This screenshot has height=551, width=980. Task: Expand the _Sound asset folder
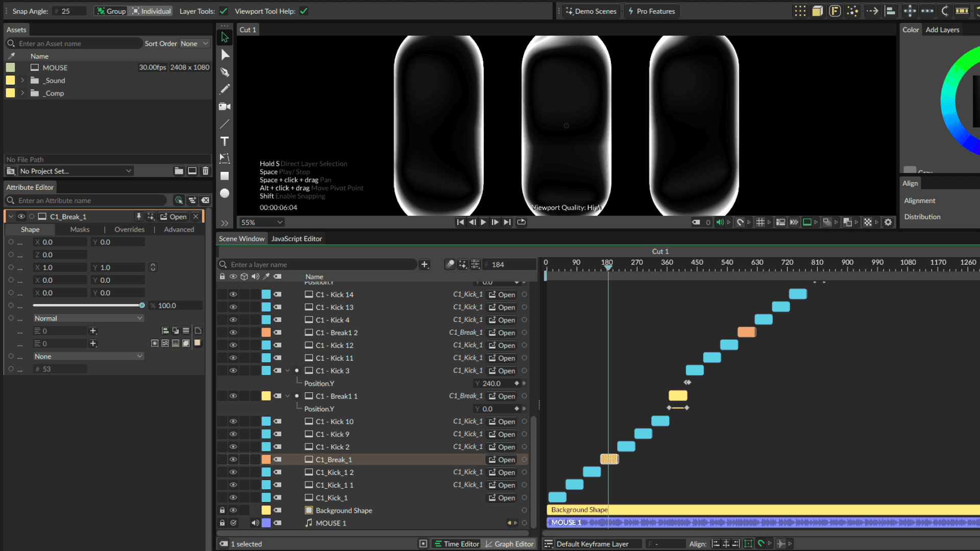point(22,81)
